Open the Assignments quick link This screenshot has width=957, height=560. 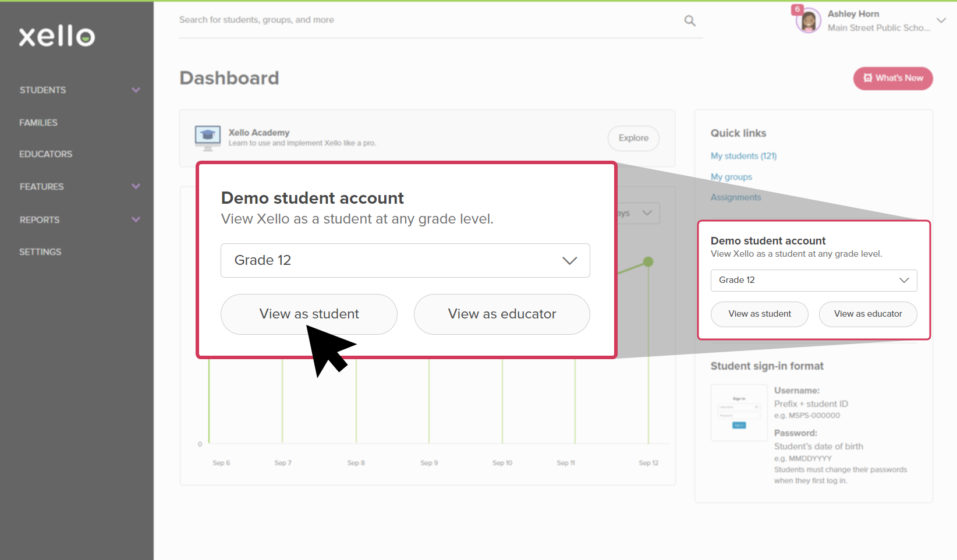[736, 197]
